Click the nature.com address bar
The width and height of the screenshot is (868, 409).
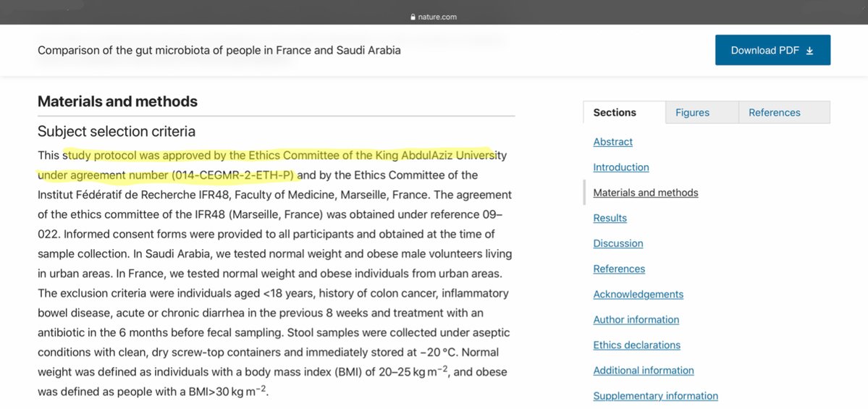pos(434,17)
